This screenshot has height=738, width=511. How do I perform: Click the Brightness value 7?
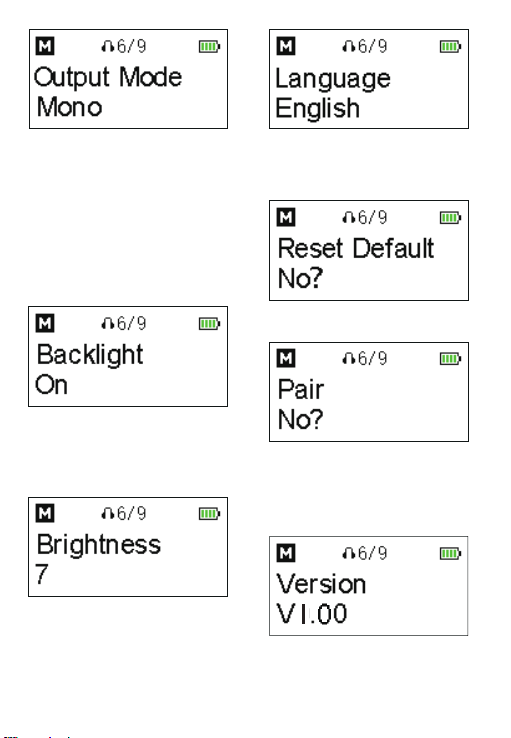(42, 574)
